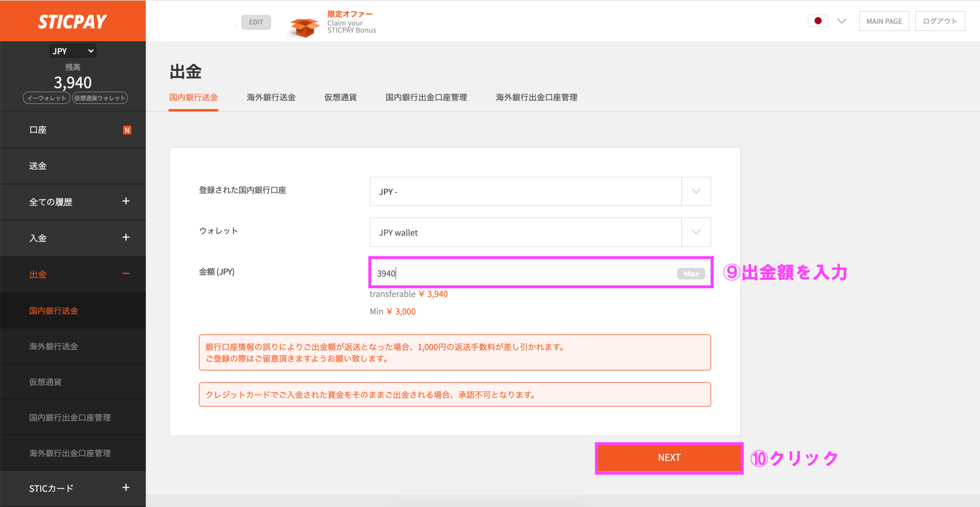This screenshot has width=980, height=507.
Task: Switch to the 仮想通貨 tab
Action: pyautogui.click(x=340, y=97)
